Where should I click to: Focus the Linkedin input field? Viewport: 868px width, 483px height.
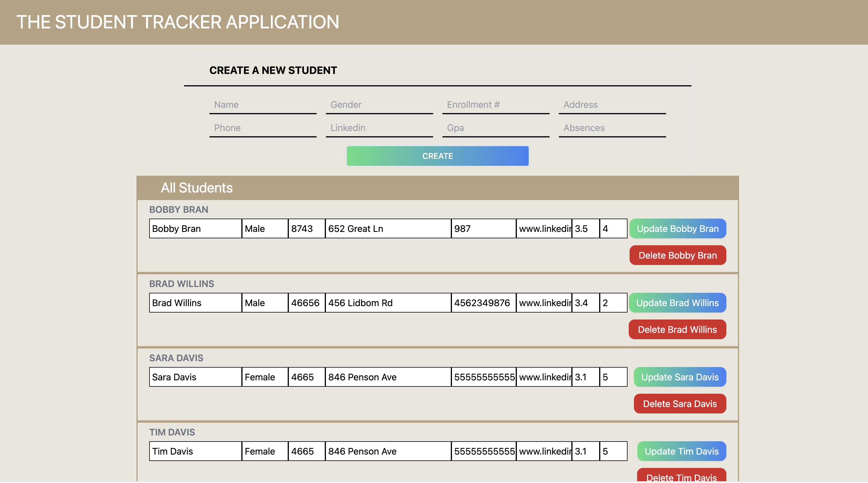pyautogui.click(x=379, y=128)
